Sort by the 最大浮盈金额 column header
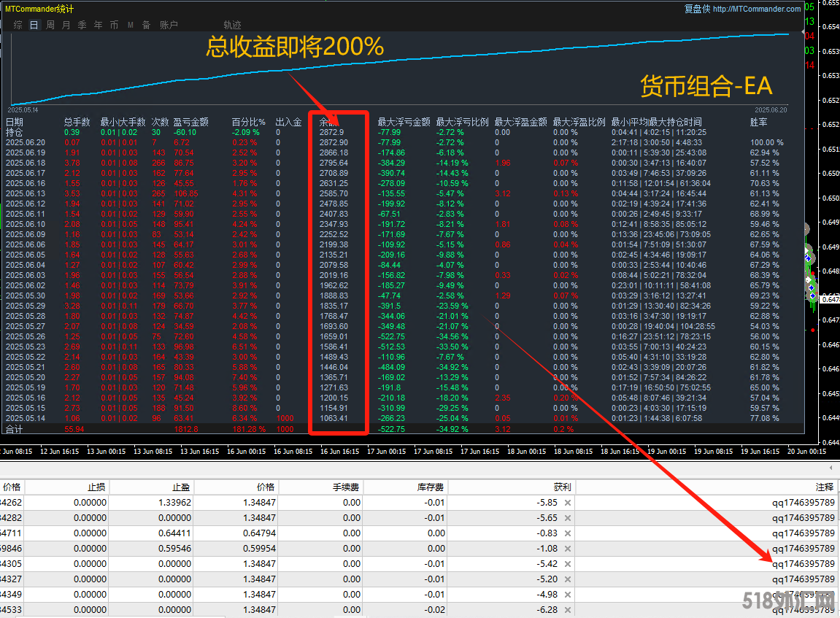Screen dimensions: 840x618 point(521,122)
